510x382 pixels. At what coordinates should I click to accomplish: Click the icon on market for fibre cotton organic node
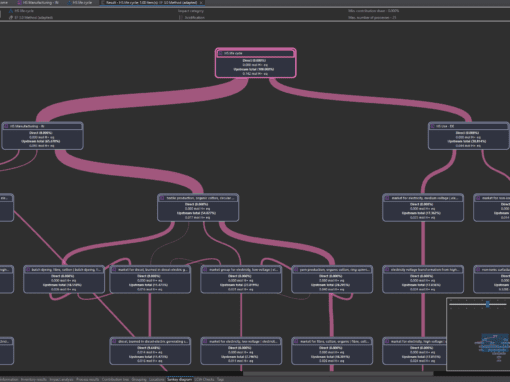coord(296,341)
